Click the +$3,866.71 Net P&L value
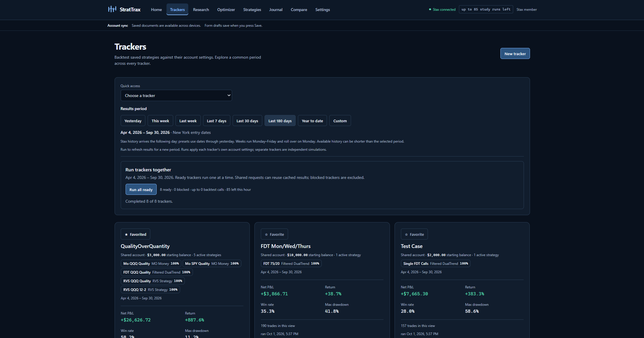Screen dimensions: 644x338 click(274, 294)
